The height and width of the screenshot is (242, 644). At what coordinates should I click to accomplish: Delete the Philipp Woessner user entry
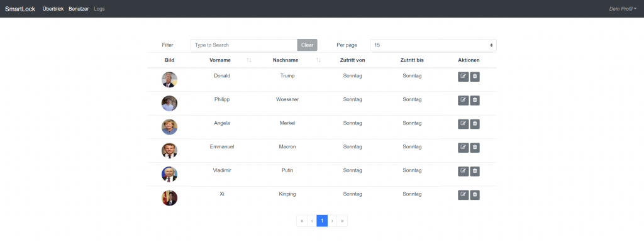tap(475, 101)
